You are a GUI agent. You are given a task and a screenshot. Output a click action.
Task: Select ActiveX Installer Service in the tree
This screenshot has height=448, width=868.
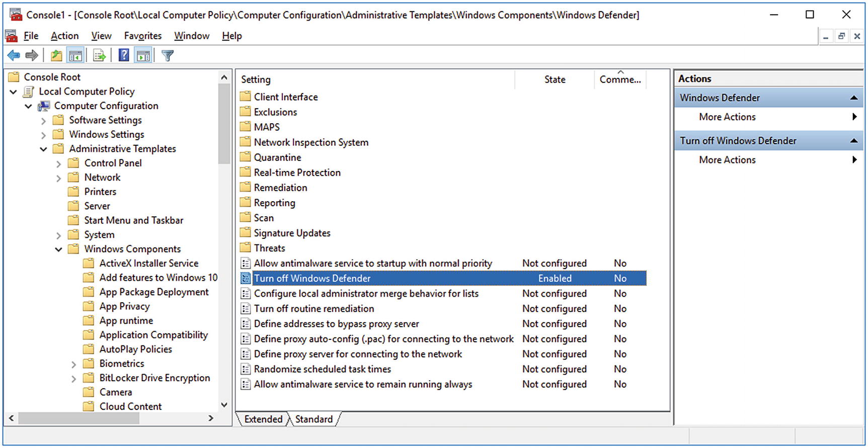pyautogui.click(x=148, y=263)
